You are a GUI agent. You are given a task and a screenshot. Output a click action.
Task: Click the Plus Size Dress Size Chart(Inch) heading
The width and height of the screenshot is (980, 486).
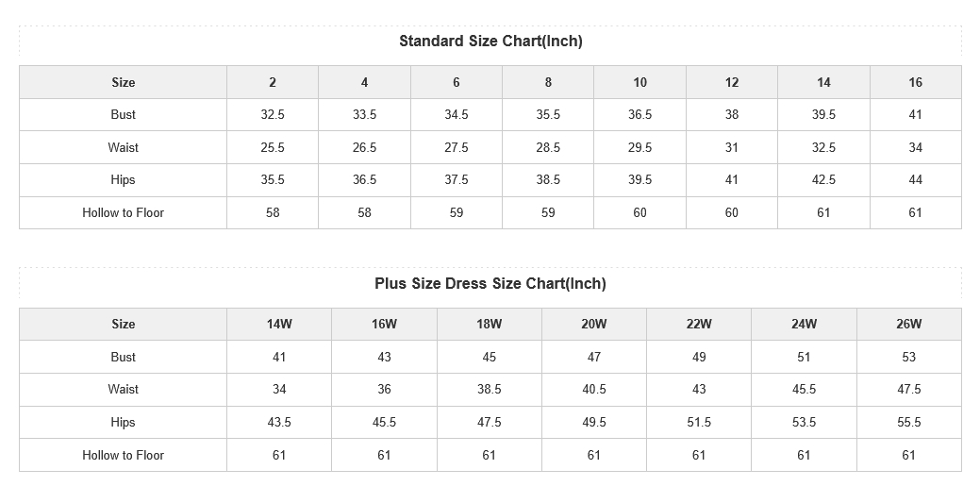(490, 283)
